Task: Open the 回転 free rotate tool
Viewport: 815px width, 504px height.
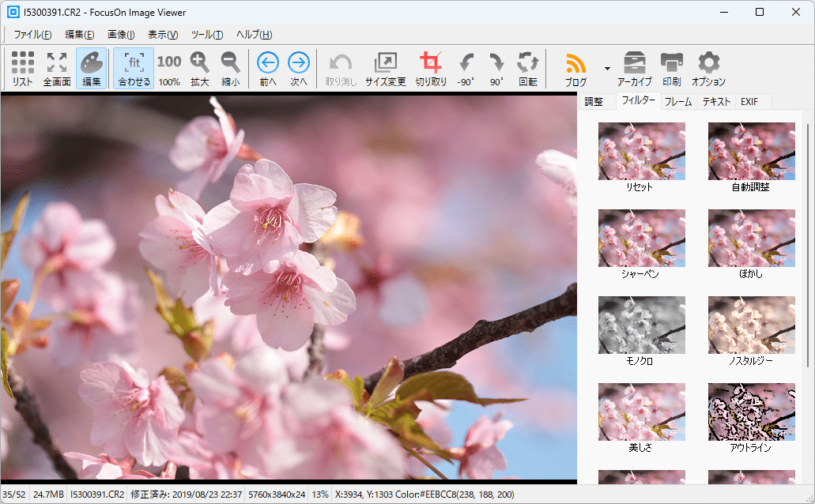Action: coord(527,69)
